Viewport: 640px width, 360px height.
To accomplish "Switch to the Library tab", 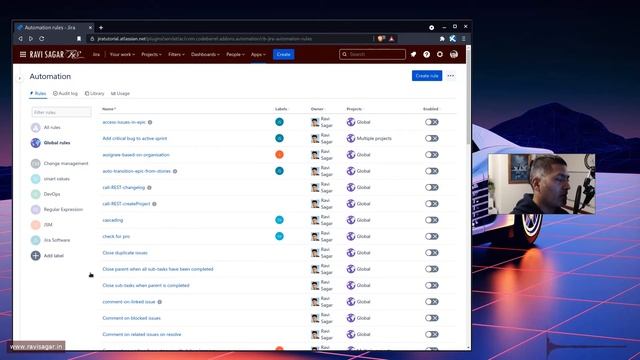I will [94, 93].
